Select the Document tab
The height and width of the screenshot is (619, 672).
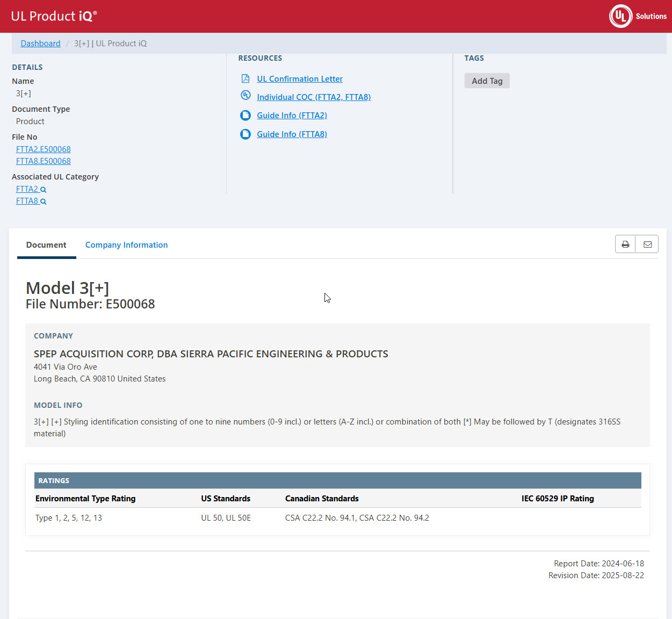coord(46,245)
